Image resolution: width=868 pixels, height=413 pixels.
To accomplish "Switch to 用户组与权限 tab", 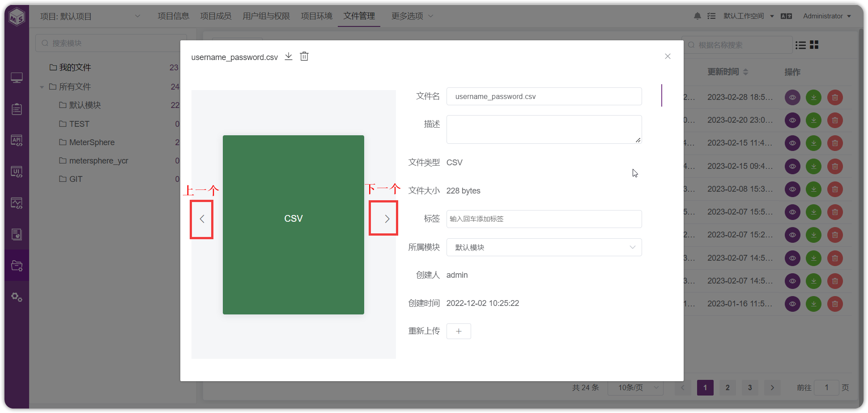I will pos(266,16).
